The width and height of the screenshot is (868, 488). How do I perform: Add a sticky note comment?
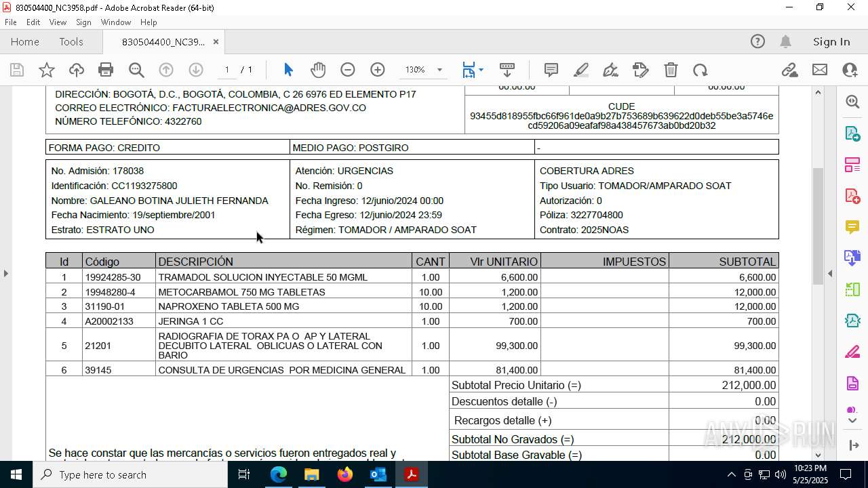pyautogui.click(x=551, y=70)
